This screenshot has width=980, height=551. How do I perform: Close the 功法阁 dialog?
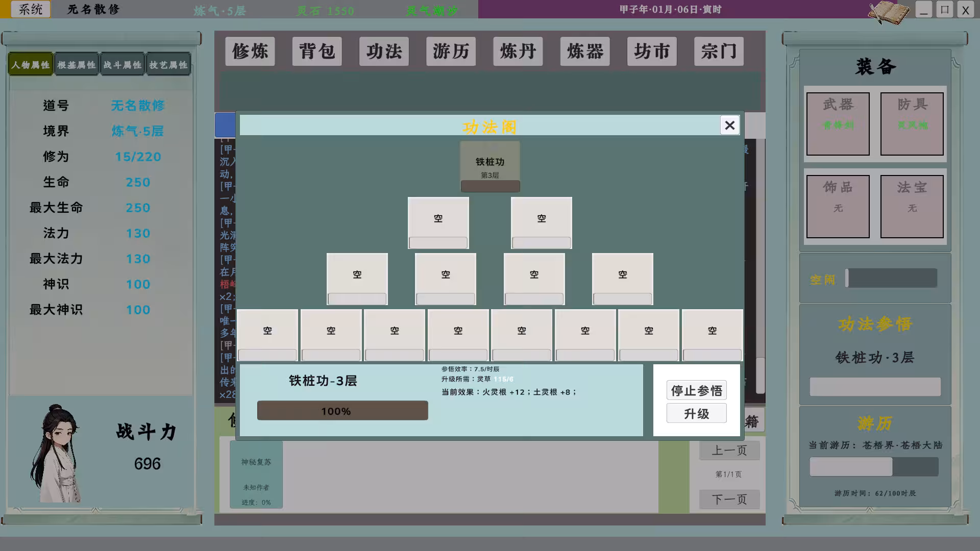(729, 125)
